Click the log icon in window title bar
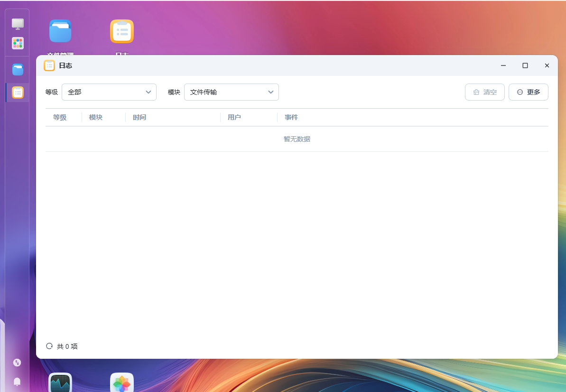This screenshot has width=566, height=392. [49, 65]
